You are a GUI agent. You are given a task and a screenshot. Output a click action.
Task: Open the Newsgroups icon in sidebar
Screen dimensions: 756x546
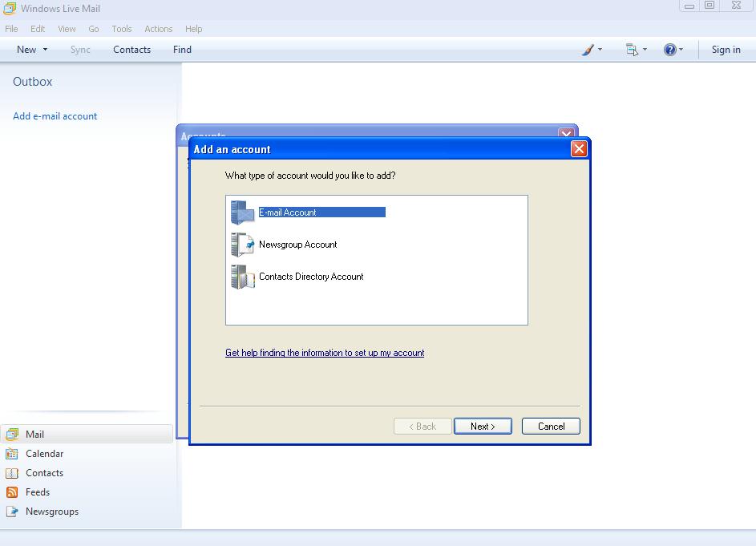[12, 512]
